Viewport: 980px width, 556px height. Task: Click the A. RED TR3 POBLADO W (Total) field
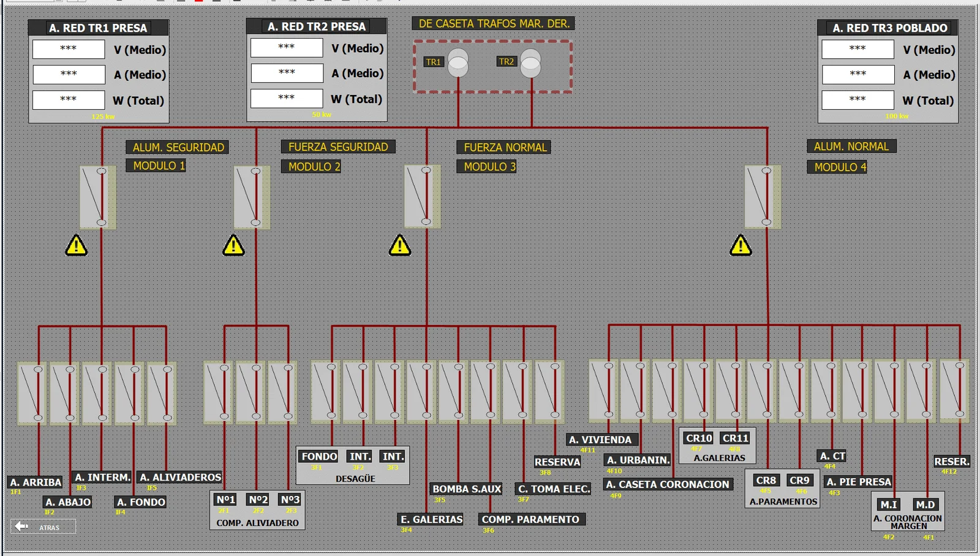pyautogui.click(x=858, y=100)
